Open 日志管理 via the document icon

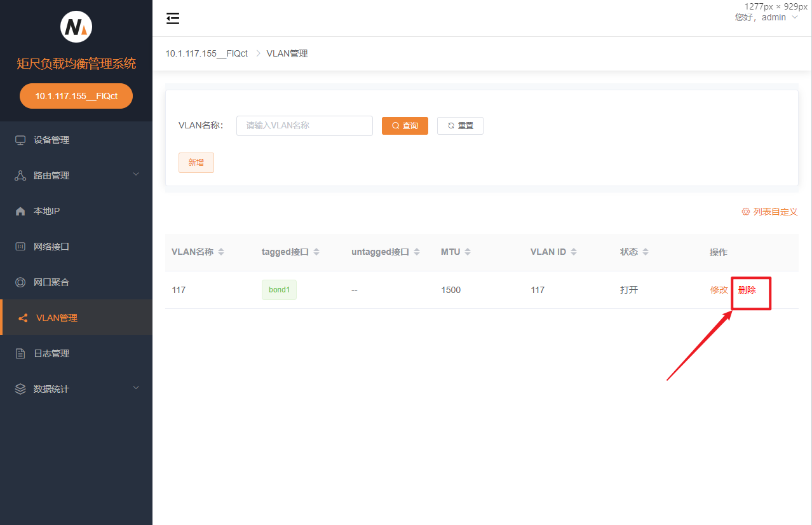[20, 353]
